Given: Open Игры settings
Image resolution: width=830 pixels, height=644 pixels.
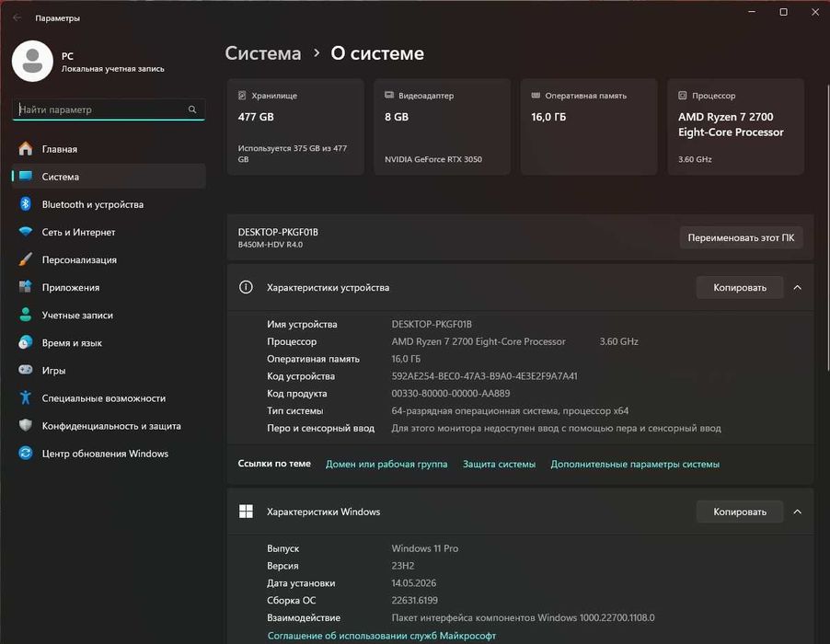Looking at the screenshot, I should pos(109,371).
